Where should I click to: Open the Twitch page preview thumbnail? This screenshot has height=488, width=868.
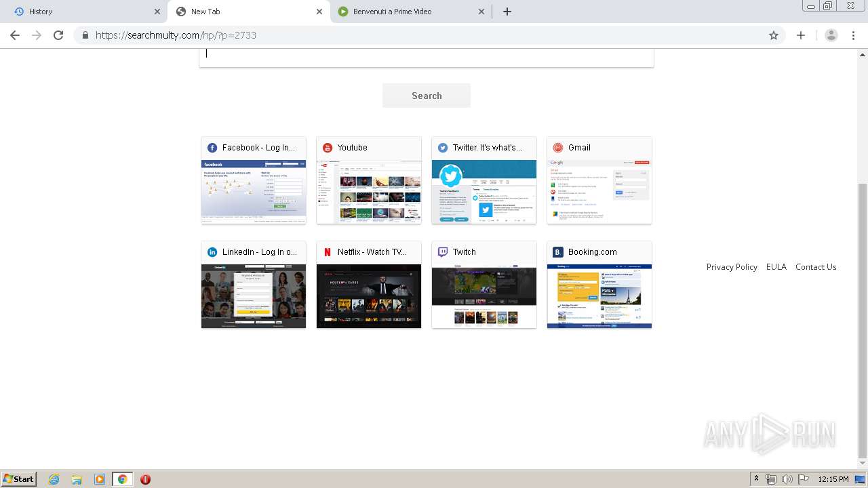[484, 296]
